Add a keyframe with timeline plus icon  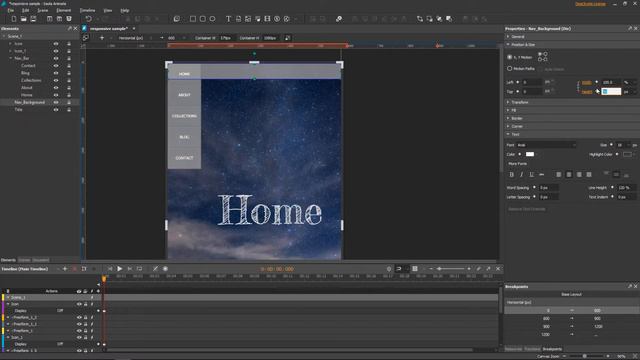click(65, 269)
